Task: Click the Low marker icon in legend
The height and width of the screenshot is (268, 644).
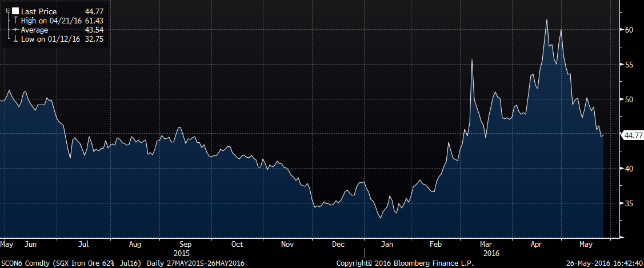Action: (x=15, y=38)
